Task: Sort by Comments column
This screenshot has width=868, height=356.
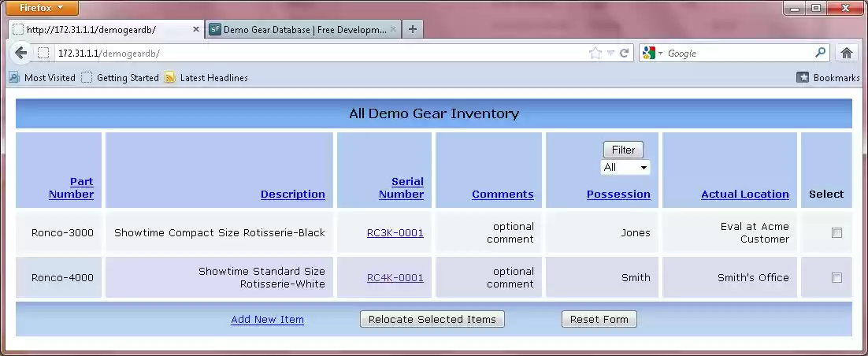Action: click(x=503, y=194)
